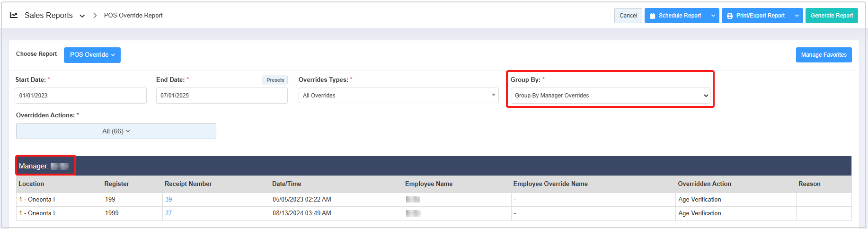
Task: Click the End Date input field
Action: [x=221, y=96]
